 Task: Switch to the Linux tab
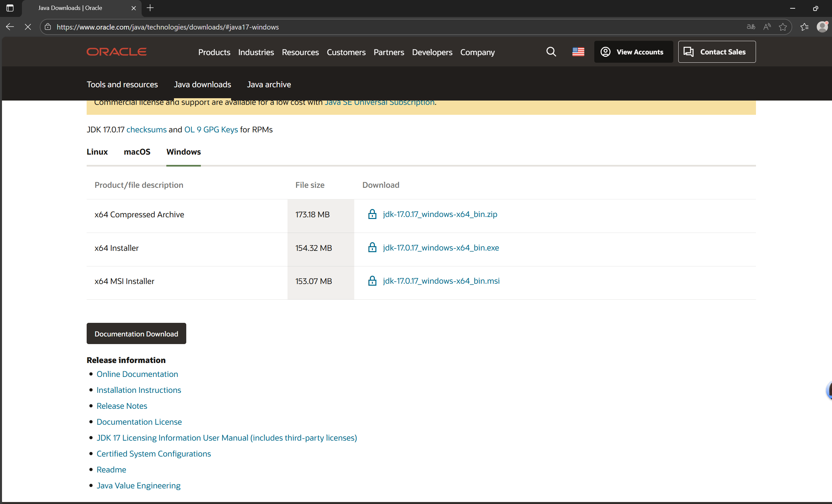tap(97, 152)
